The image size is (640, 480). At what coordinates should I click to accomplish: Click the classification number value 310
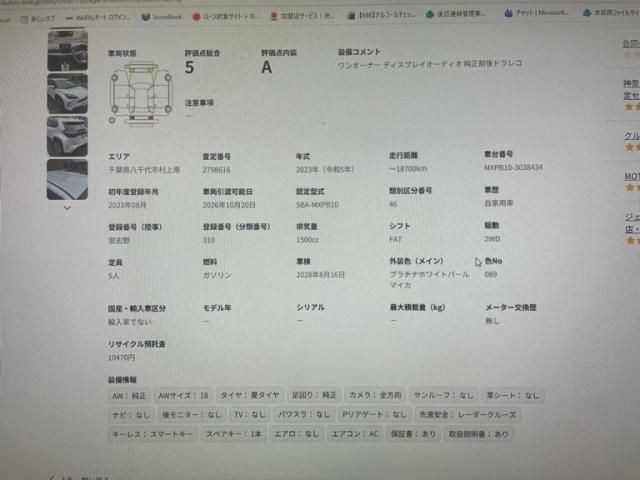[209, 240]
